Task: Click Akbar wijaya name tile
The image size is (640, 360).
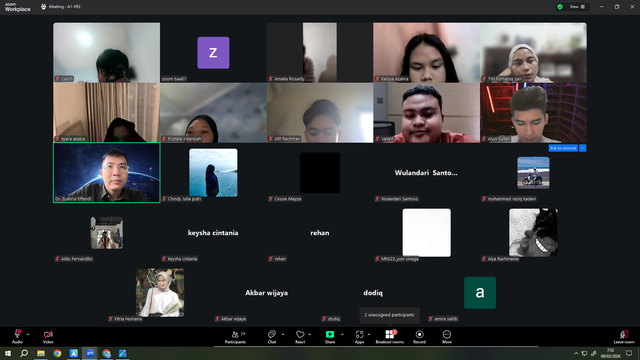Action: click(267, 293)
